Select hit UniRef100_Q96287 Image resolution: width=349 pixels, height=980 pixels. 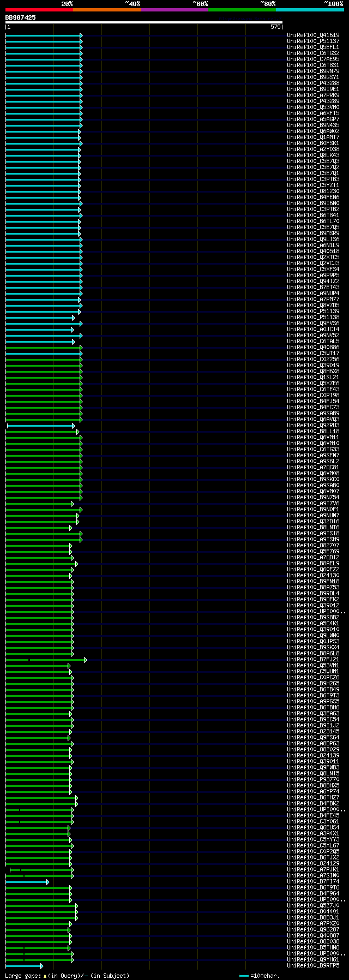tap(313, 930)
